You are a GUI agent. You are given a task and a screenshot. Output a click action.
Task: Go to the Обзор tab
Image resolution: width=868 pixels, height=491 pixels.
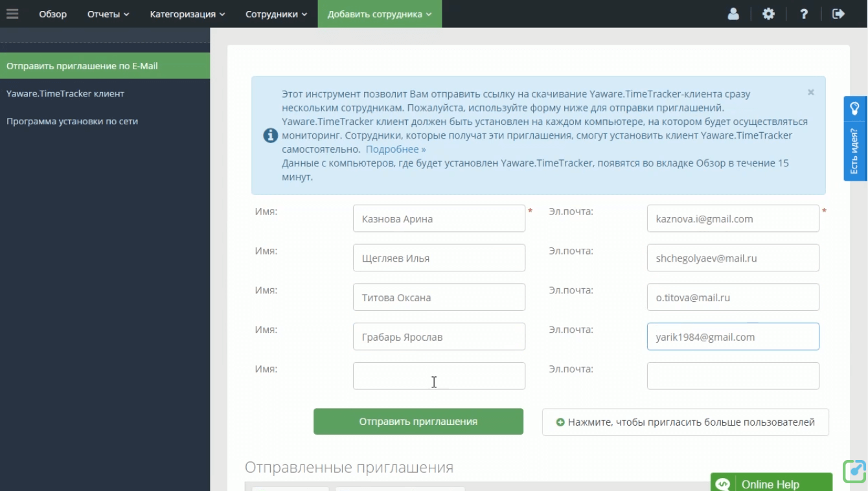[x=52, y=14]
